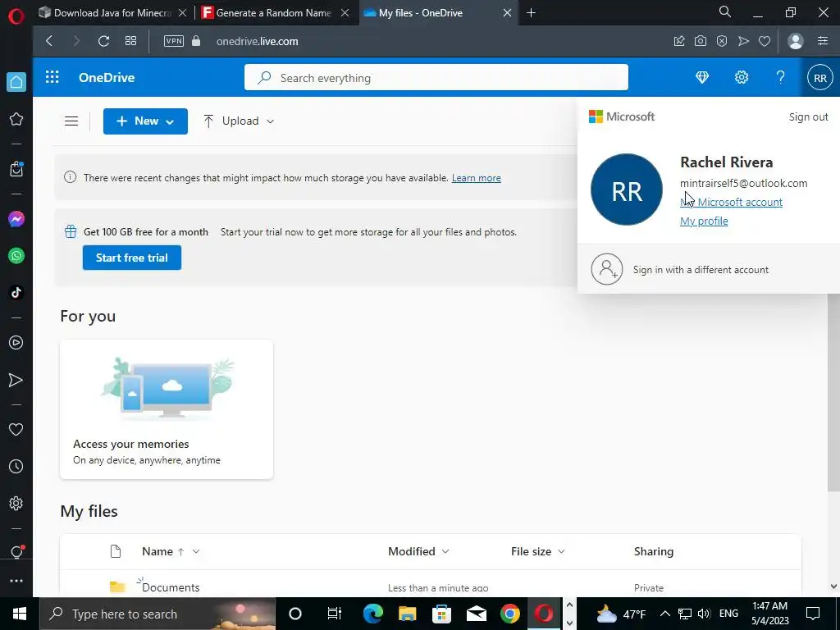The width and height of the screenshot is (840, 630).
Task: Click the three-dots more in Opera sidebar
Action: [16, 581]
